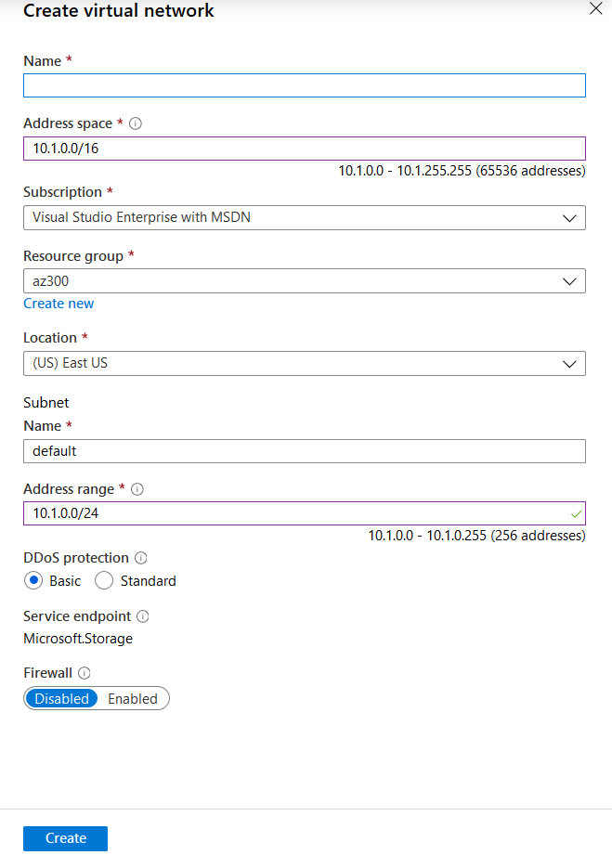Set Firewall to Disabled
612x868 pixels.
pos(61,699)
